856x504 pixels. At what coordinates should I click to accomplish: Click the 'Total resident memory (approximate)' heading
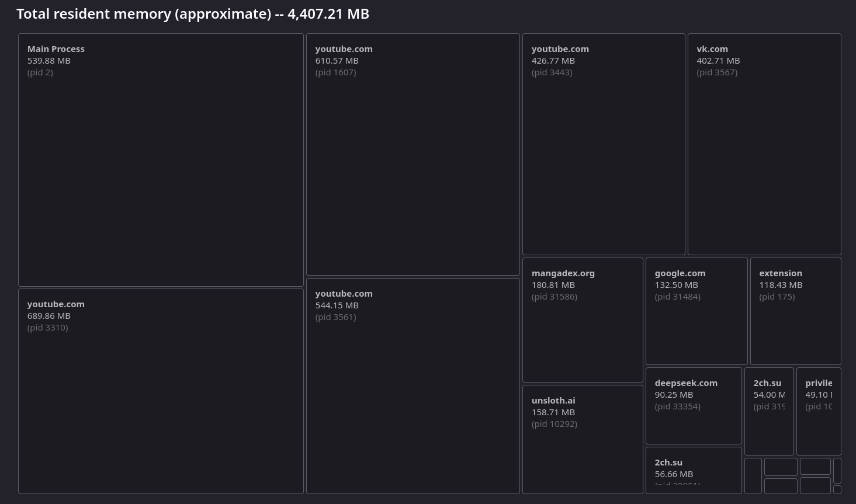coord(193,14)
